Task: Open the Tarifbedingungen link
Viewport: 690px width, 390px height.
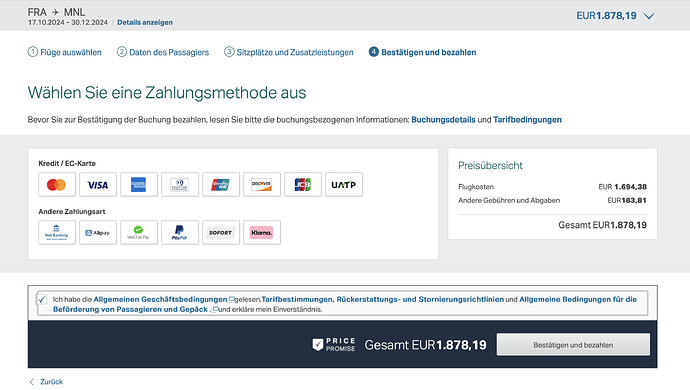Action: pos(527,120)
